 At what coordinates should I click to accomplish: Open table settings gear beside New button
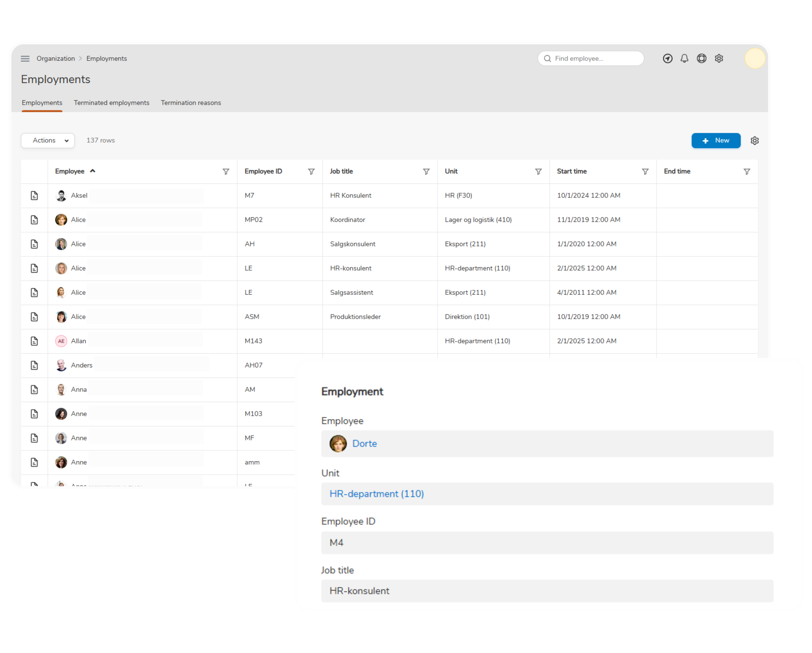pos(754,141)
